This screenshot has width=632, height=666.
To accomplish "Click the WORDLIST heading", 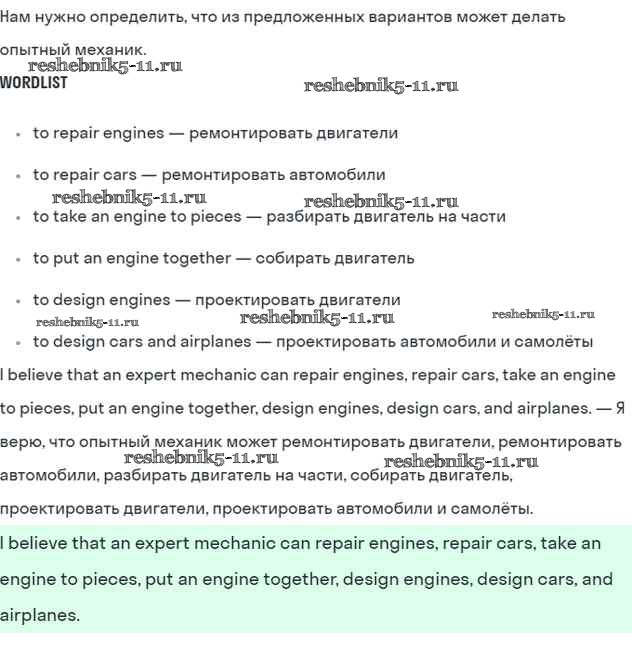I will (34, 82).
